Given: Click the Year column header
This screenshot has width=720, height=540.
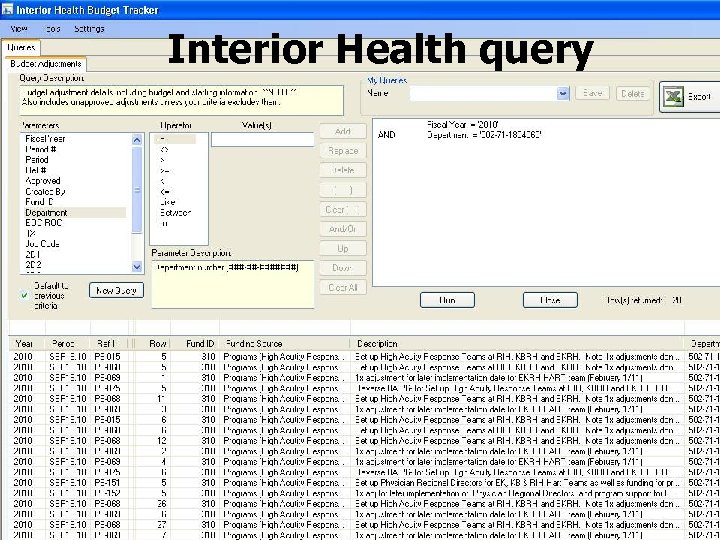Looking at the screenshot, I should 26,343.
